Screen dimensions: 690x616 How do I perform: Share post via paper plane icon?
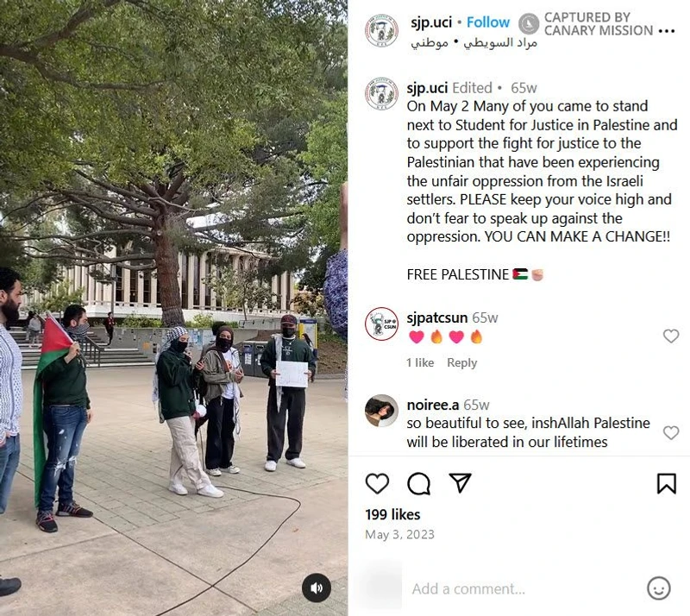(461, 482)
